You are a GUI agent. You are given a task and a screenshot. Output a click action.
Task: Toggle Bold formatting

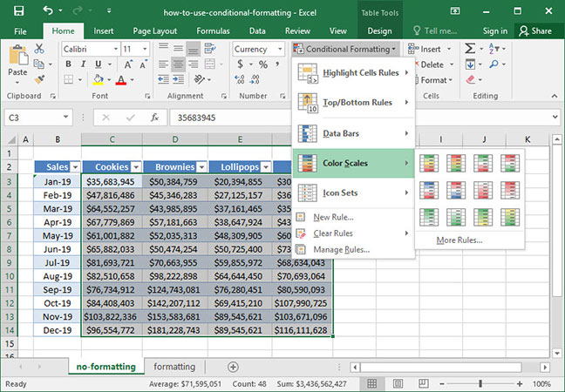pyautogui.click(x=68, y=64)
